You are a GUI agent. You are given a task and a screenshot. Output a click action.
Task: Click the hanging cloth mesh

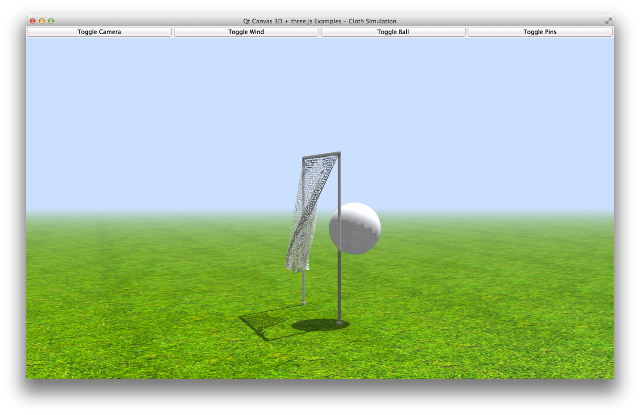coord(309,210)
